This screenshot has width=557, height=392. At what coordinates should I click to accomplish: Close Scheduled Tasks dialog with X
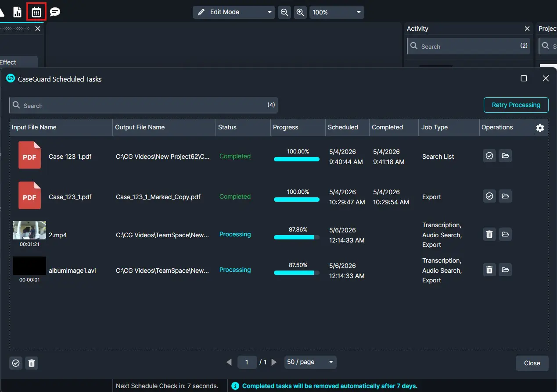click(546, 78)
